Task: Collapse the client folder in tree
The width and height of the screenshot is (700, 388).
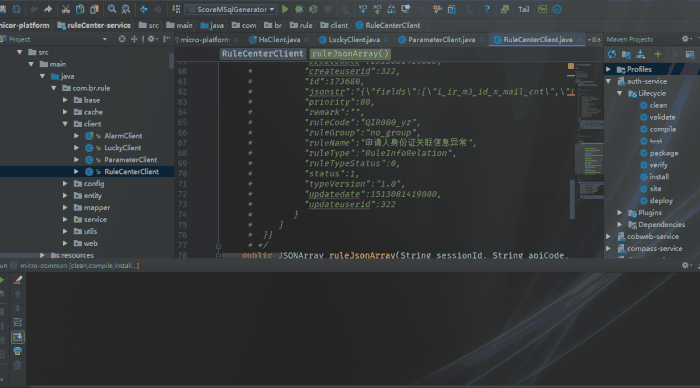Action: click(65, 124)
